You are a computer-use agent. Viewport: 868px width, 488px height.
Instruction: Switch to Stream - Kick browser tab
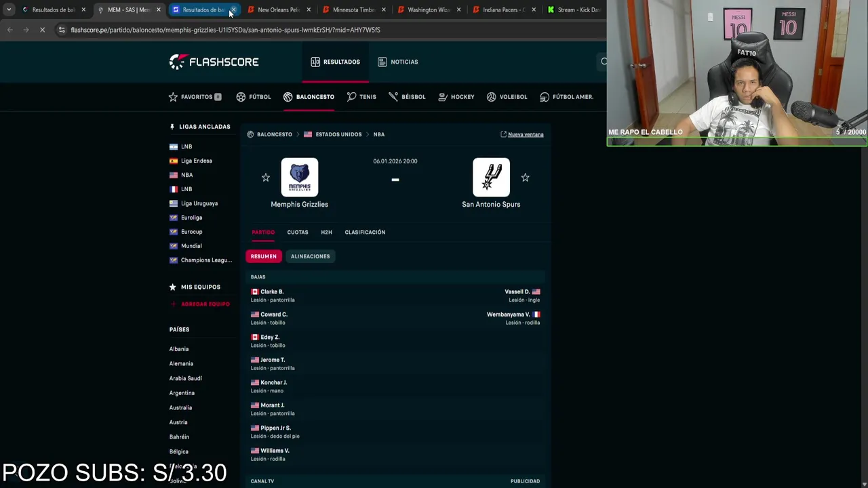pos(574,9)
